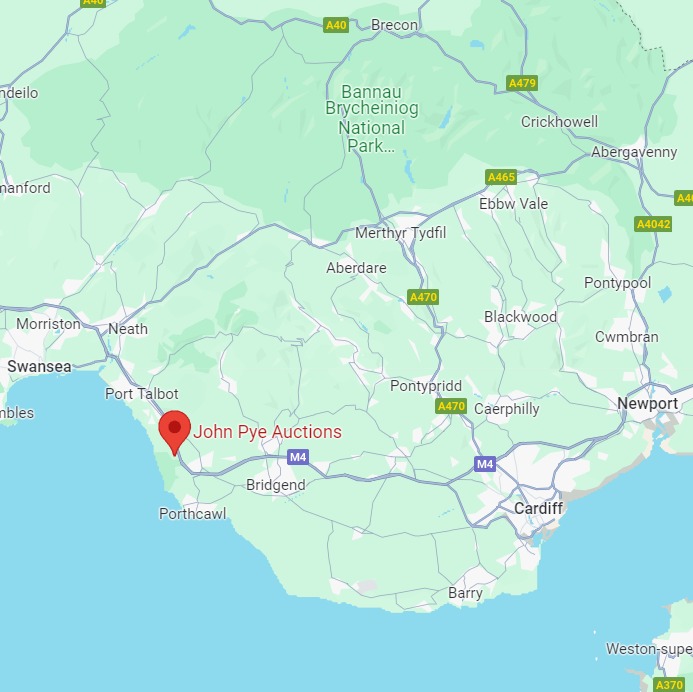
Task: Click the M4 road badge near Cardiff
Action: click(x=485, y=464)
